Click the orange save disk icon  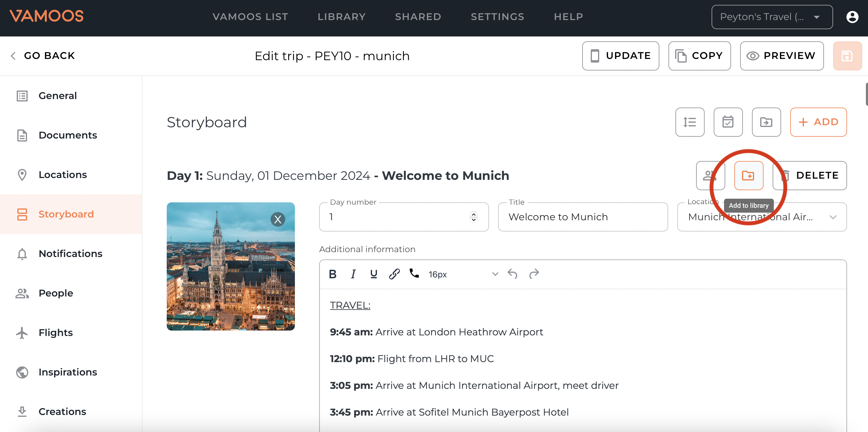(847, 56)
